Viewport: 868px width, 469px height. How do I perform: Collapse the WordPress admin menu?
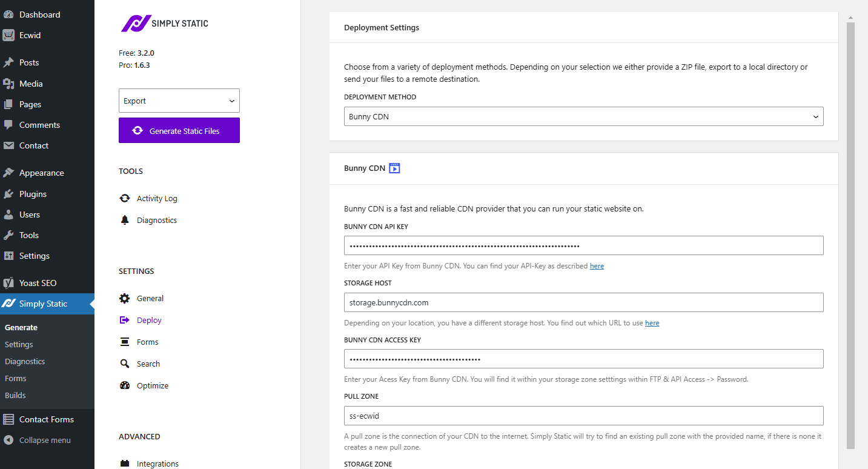click(x=44, y=440)
